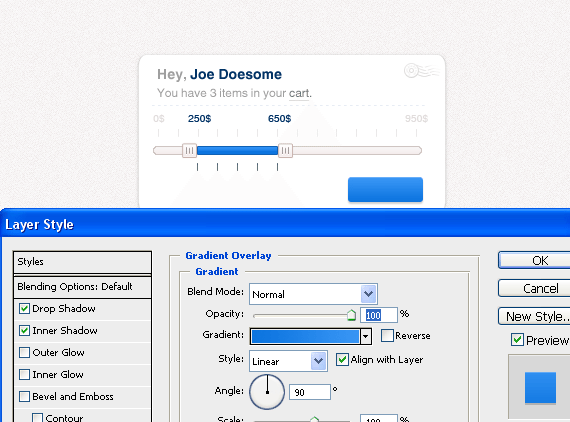Click the Opacity slider handle

(x=351, y=315)
